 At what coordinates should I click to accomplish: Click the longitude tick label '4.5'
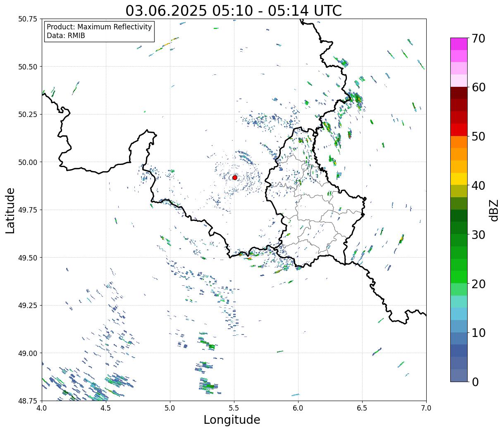pyautogui.click(x=106, y=408)
